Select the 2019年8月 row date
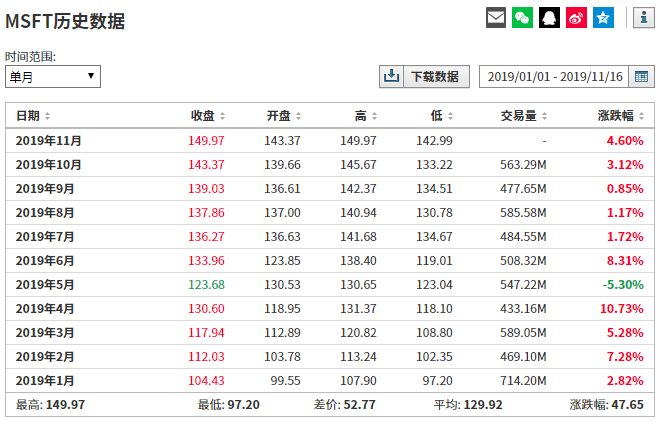Screen dimensions: 659x421 (45, 212)
